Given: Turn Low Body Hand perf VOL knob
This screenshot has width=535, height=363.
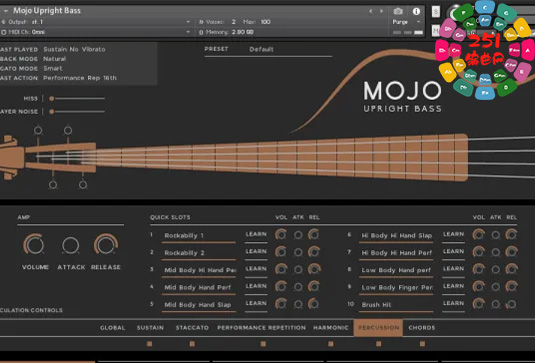Looking at the screenshot, I should 478,269.
